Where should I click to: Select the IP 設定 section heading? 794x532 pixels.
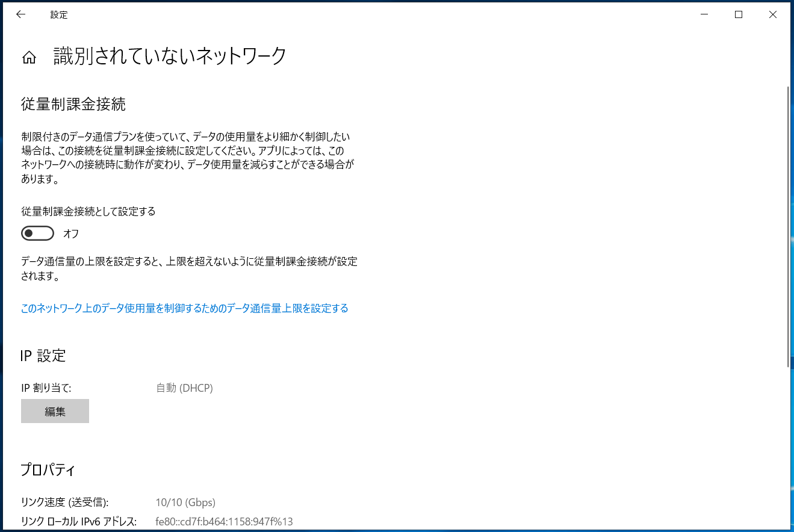pos(43,356)
